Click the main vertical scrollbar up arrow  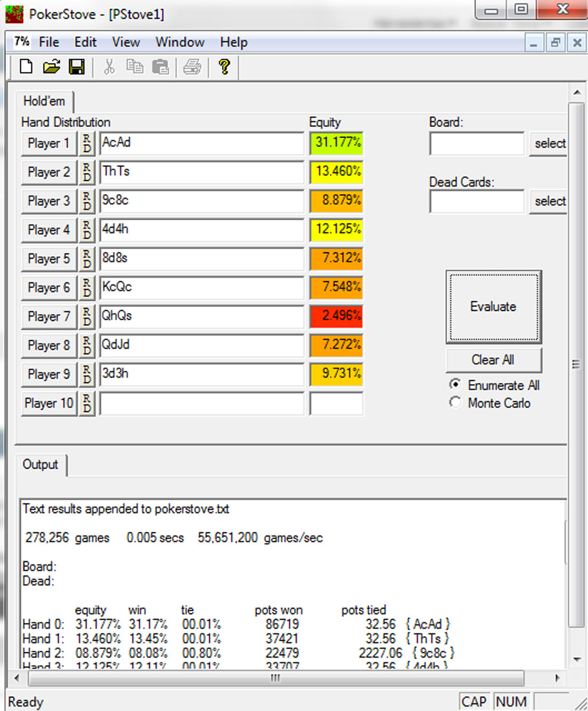(x=577, y=92)
